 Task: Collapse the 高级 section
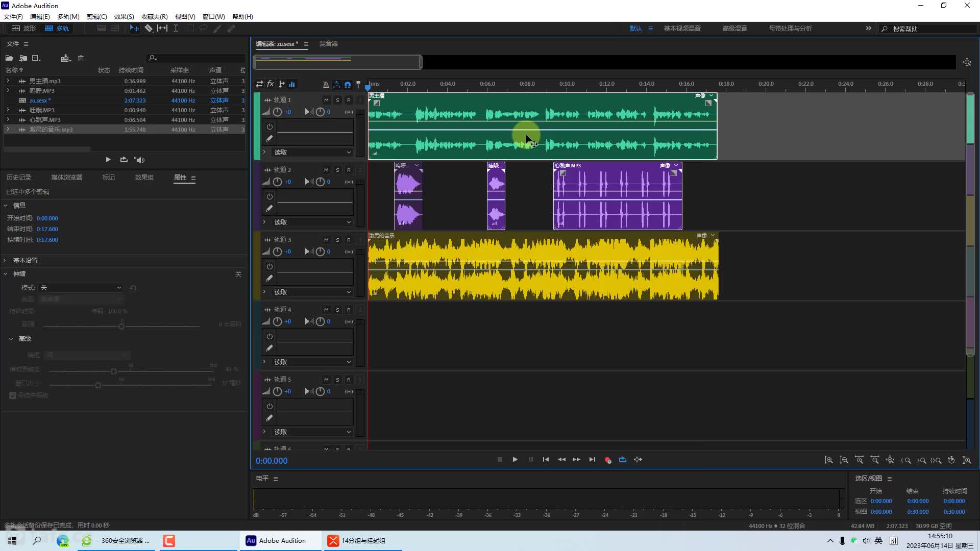tap(11, 338)
